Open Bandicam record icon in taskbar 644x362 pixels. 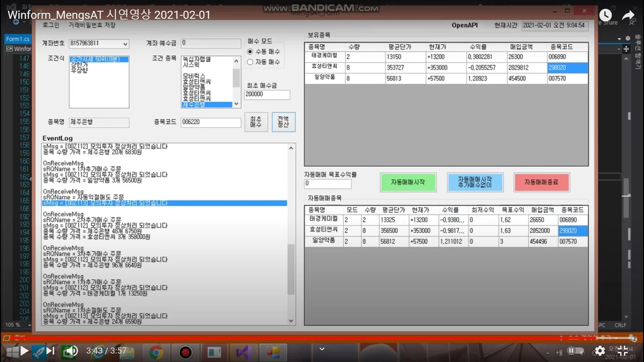(x=185, y=352)
